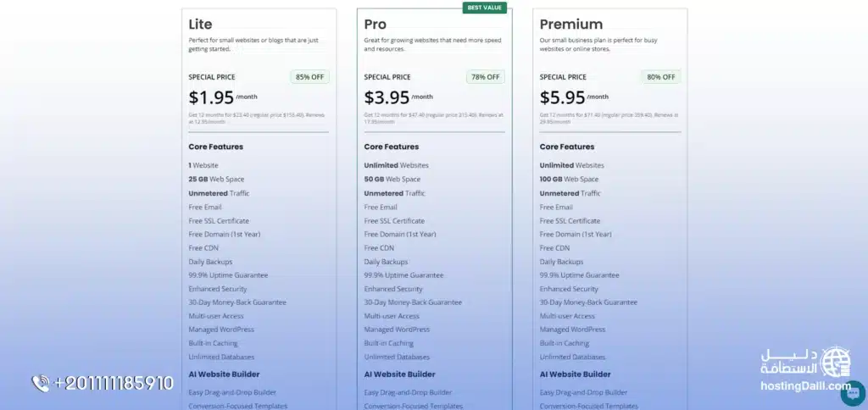Viewport: 868px width, 410px height.
Task: Click the 78% OFF badge on Pro
Action: pos(485,77)
